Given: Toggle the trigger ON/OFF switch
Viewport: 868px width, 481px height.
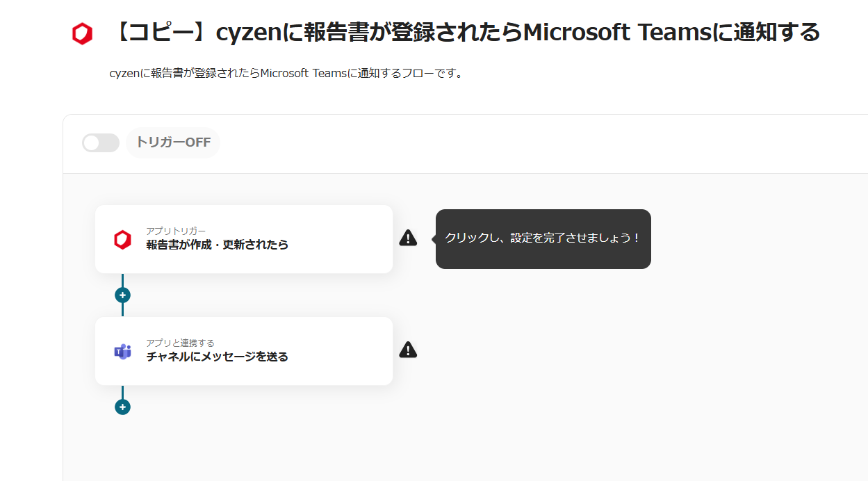Looking at the screenshot, I should (101, 142).
